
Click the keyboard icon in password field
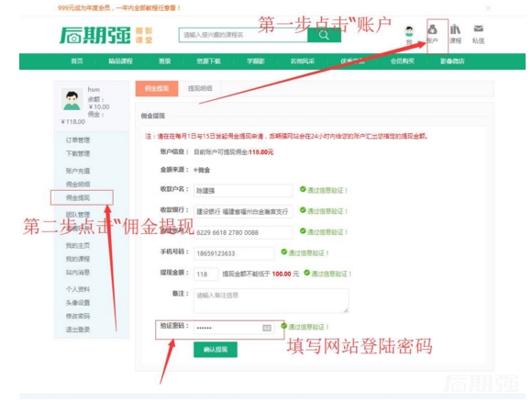coord(267,328)
